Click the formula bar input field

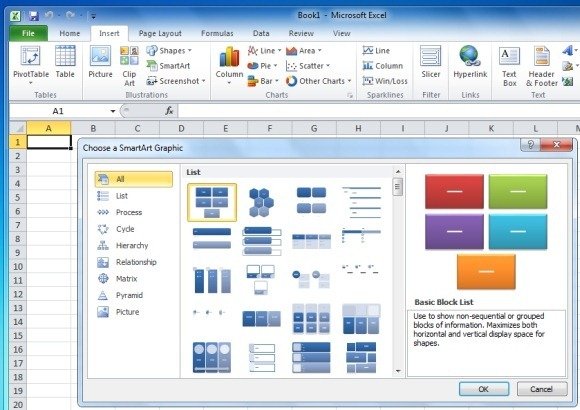(x=379, y=111)
